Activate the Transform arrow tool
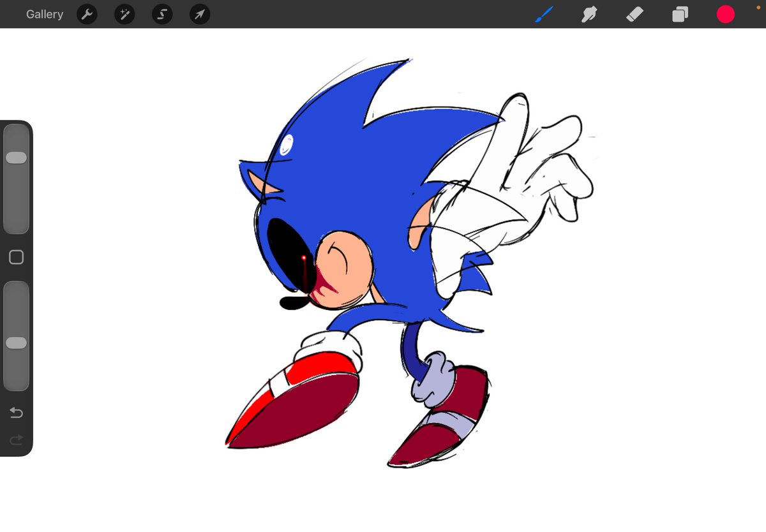 [200, 15]
